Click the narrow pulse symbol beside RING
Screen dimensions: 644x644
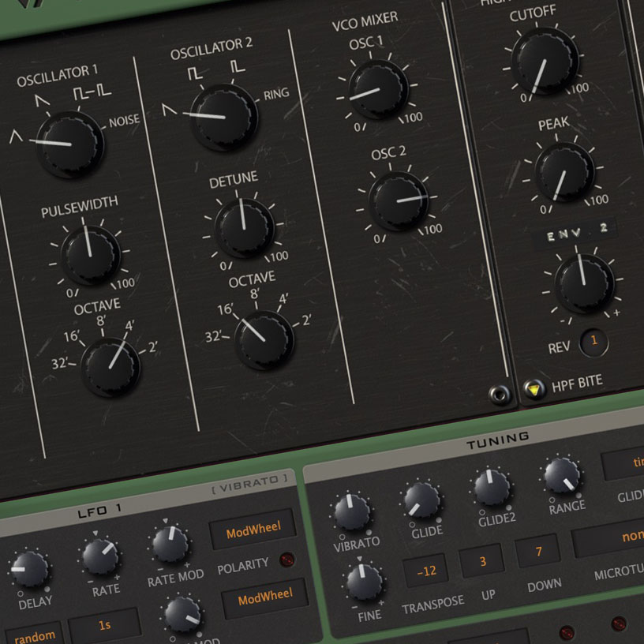click(238, 66)
